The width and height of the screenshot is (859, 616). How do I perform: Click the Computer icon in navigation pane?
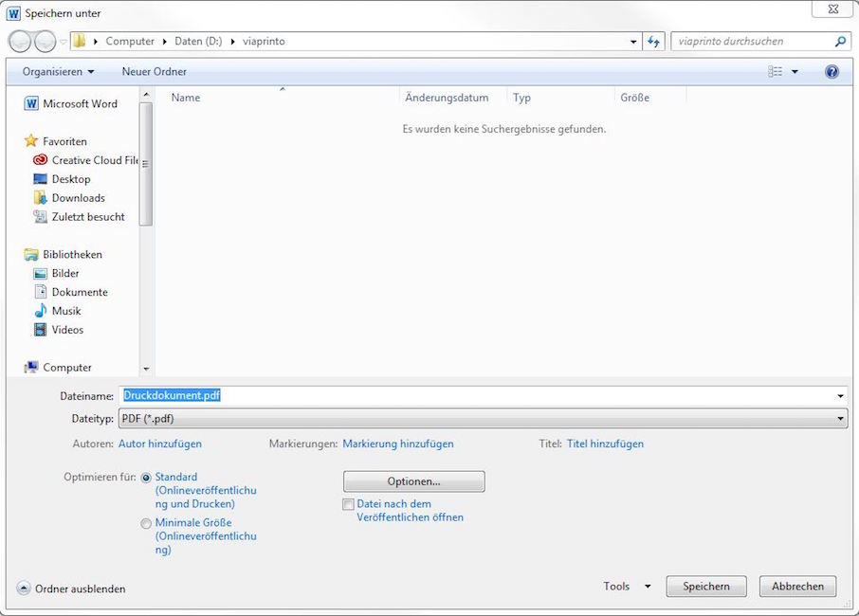coord(31,368)
